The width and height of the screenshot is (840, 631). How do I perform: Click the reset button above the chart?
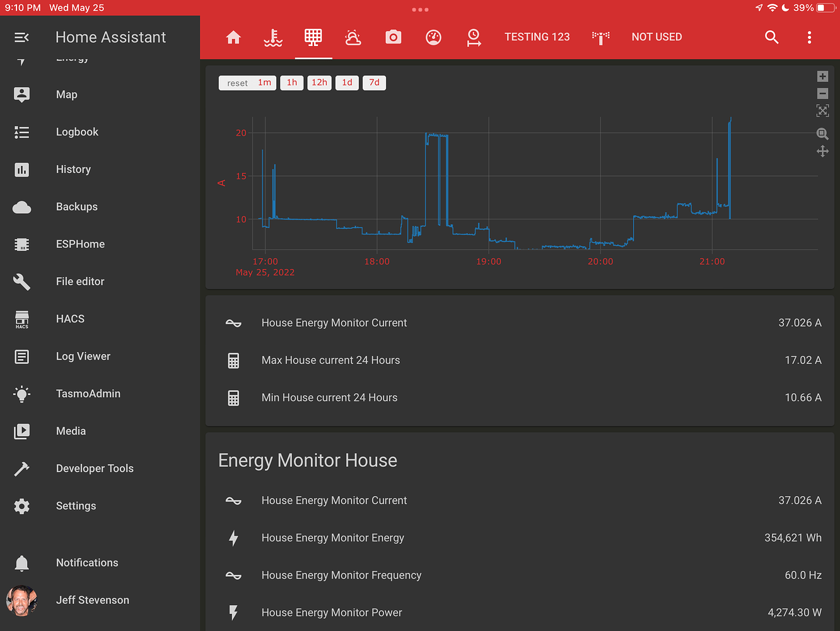tap(236, 83)
